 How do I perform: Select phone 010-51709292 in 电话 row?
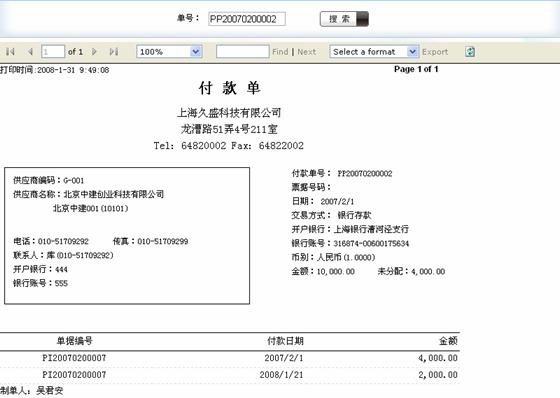click(63, 242)
